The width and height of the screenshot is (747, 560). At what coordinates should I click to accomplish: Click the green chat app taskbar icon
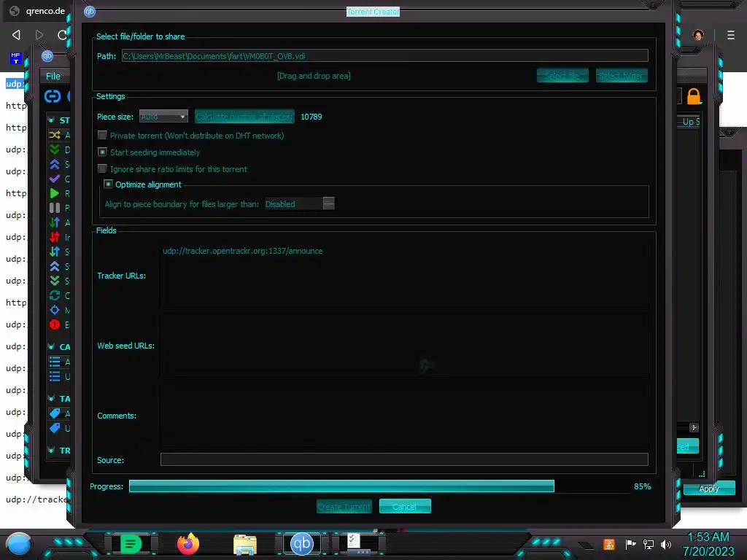[x=131, y=544]
